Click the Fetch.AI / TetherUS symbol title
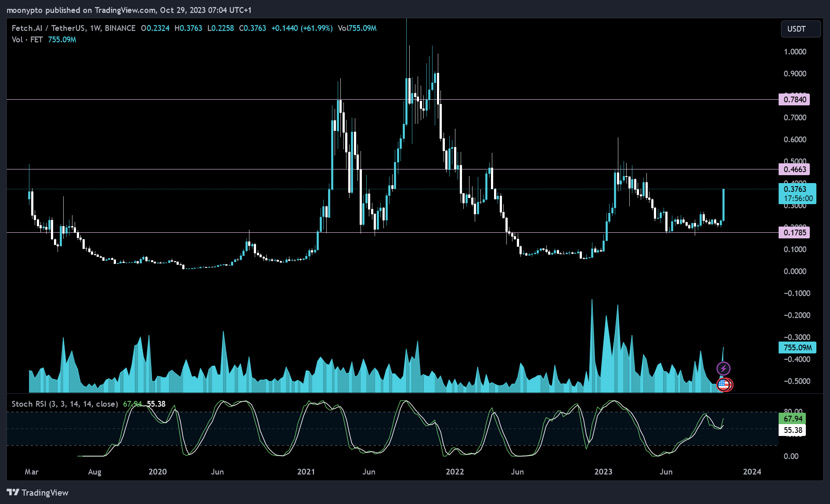 (73, 28)
